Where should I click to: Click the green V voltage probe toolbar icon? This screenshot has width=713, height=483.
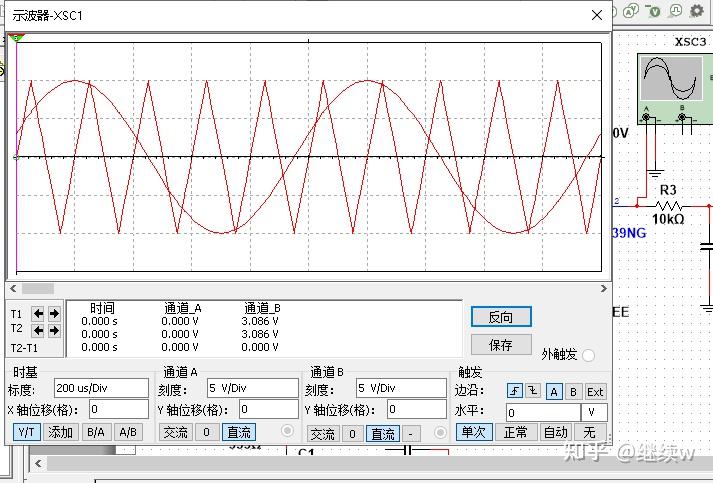[x=654, y=11]
